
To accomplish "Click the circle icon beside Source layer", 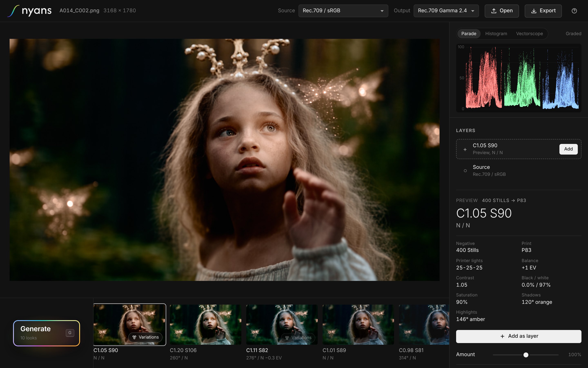I will 465,171.
